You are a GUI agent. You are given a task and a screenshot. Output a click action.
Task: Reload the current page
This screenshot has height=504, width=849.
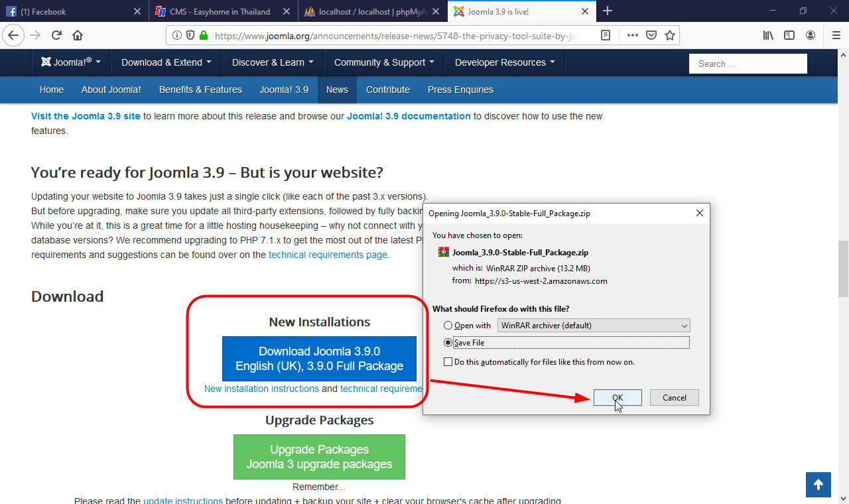coord(56,35)
